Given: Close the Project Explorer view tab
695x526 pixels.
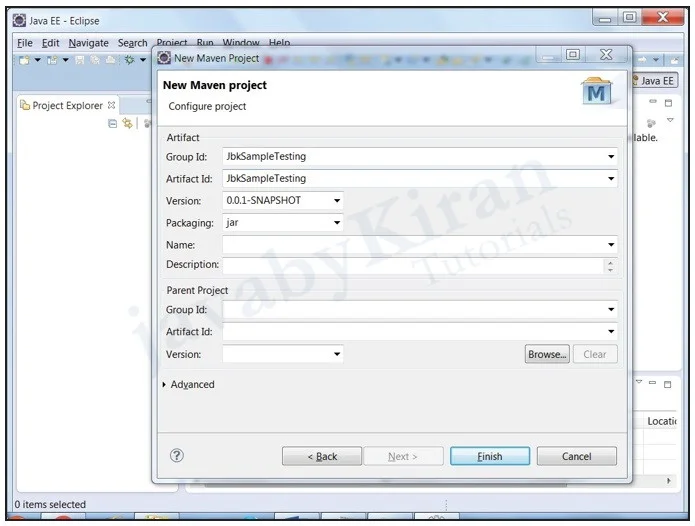Looking at the screenshot, I should (x=111, y=105).
